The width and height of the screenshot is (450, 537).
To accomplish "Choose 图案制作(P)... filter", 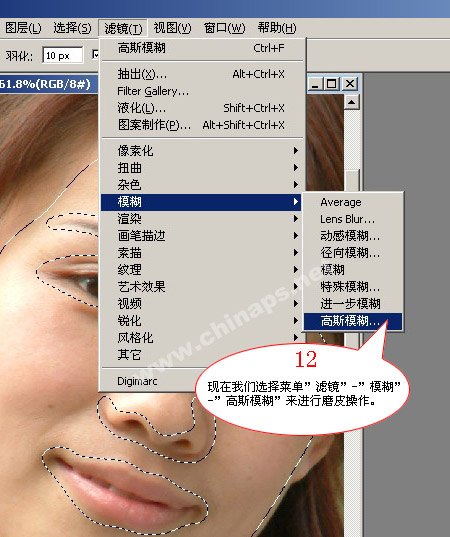I will (202, 125).
